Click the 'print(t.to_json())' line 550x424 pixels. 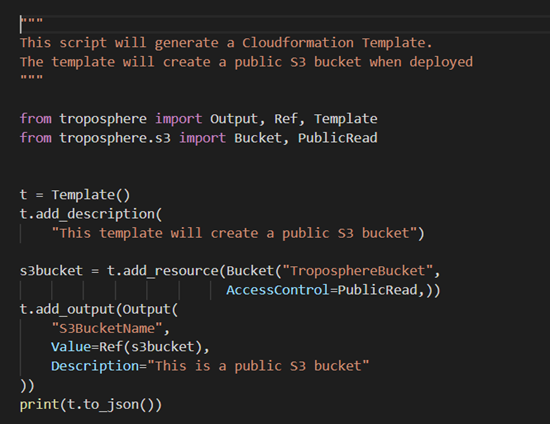coord(91,405)
